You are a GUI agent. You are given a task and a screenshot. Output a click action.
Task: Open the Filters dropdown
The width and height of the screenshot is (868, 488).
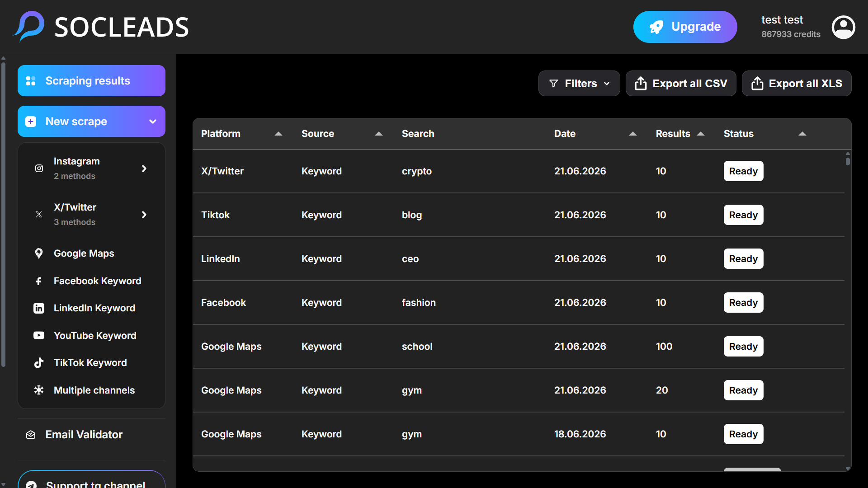[x=579, y=84]
